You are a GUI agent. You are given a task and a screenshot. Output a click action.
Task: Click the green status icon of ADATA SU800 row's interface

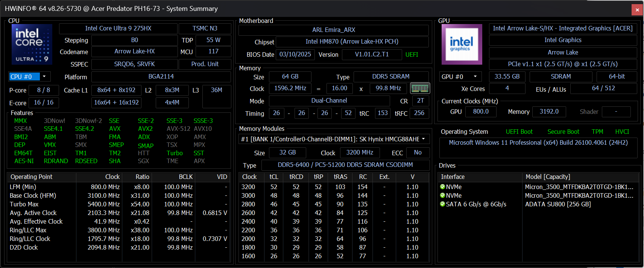click(442, 204)
